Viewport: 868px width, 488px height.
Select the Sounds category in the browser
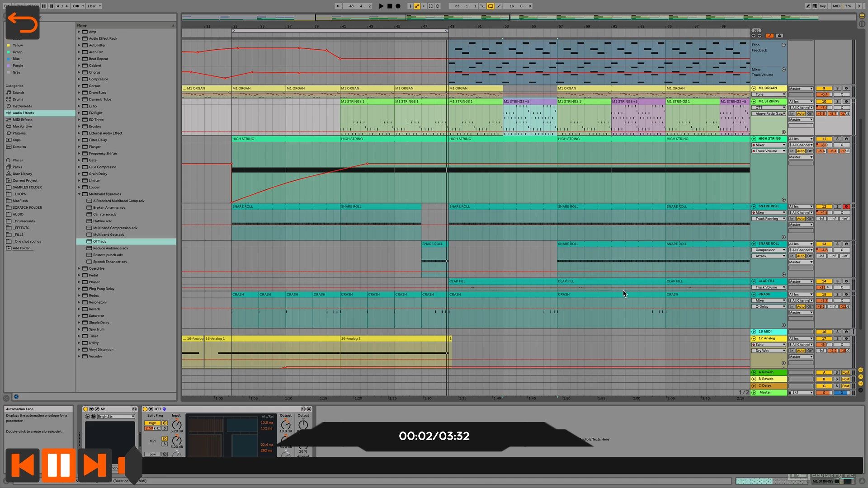coord(19,93)
